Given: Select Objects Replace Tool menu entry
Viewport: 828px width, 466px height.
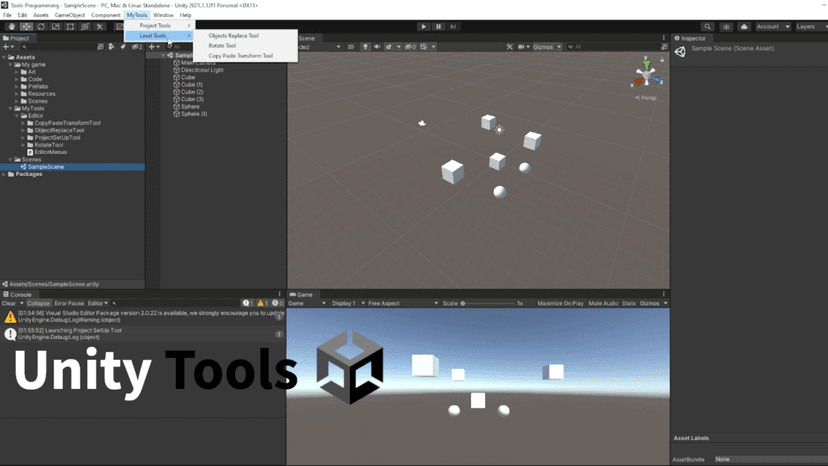Looking at the screenshot, I should [x=233, y=35].
